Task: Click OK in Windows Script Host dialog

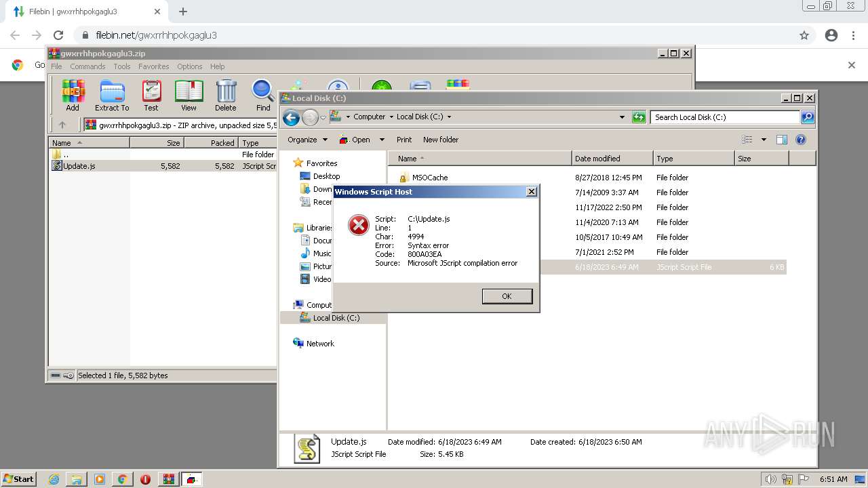Action: coord(507,296)
